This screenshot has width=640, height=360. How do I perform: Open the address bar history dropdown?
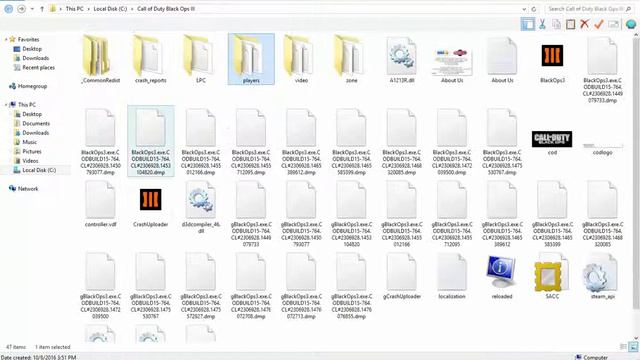pos(524,9)
